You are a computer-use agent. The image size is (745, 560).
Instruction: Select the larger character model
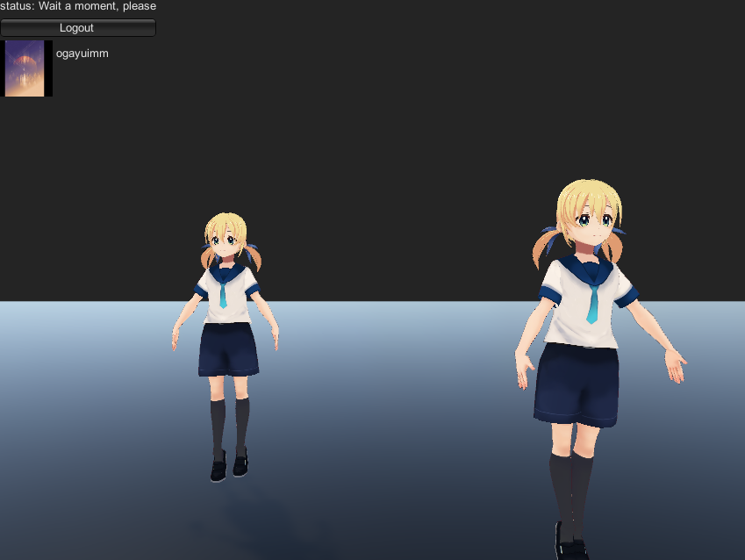[599, 370]
